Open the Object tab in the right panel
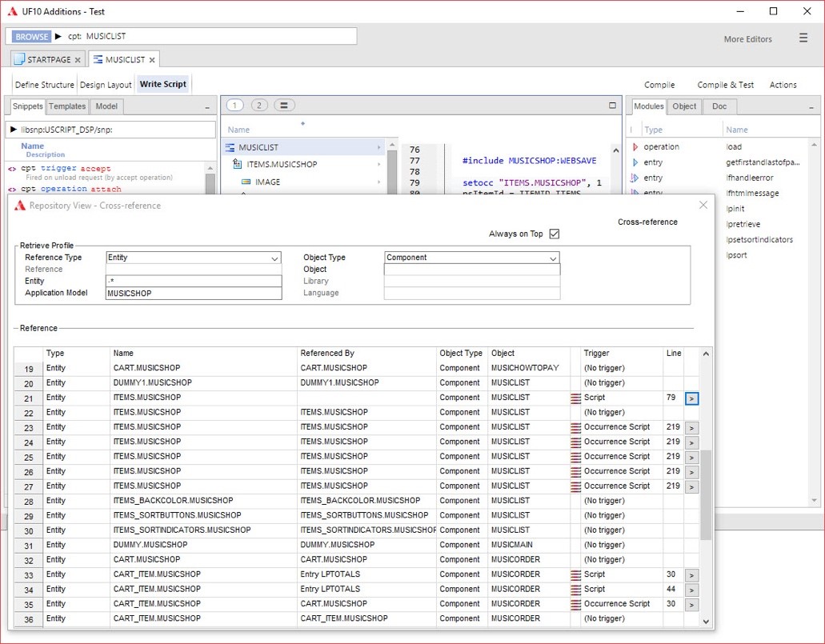 (684, 106)
